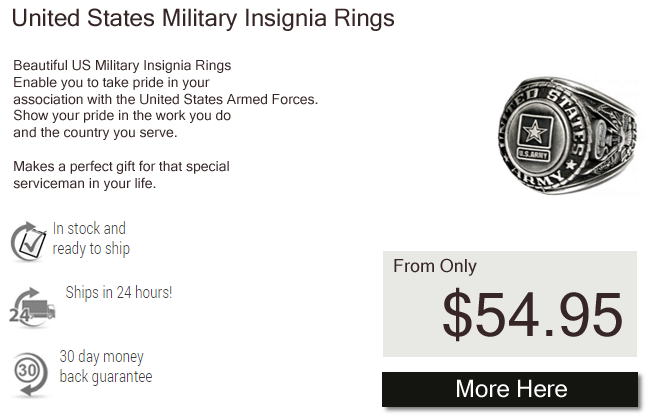Click the star emblem on the ring

(534, 132)
